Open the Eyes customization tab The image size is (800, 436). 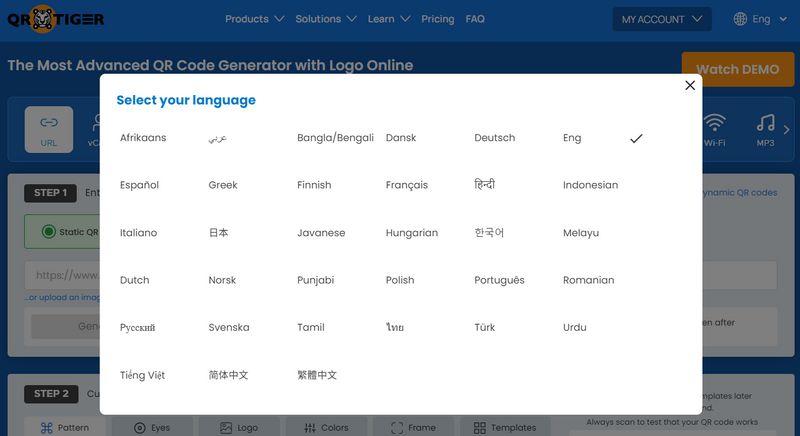152,427
